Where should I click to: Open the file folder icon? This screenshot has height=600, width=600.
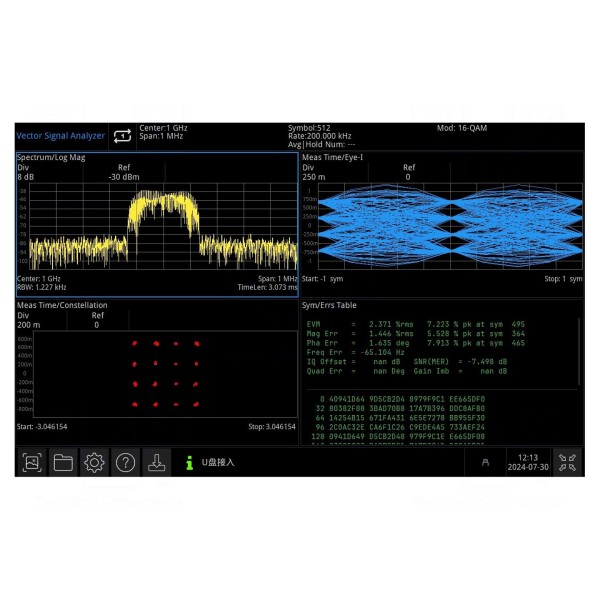coord(63,462)
